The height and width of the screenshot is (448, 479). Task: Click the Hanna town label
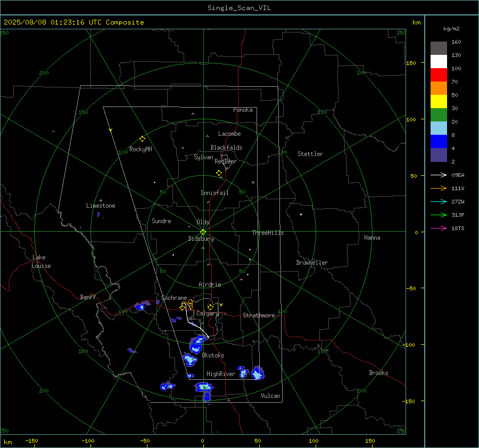372,238
